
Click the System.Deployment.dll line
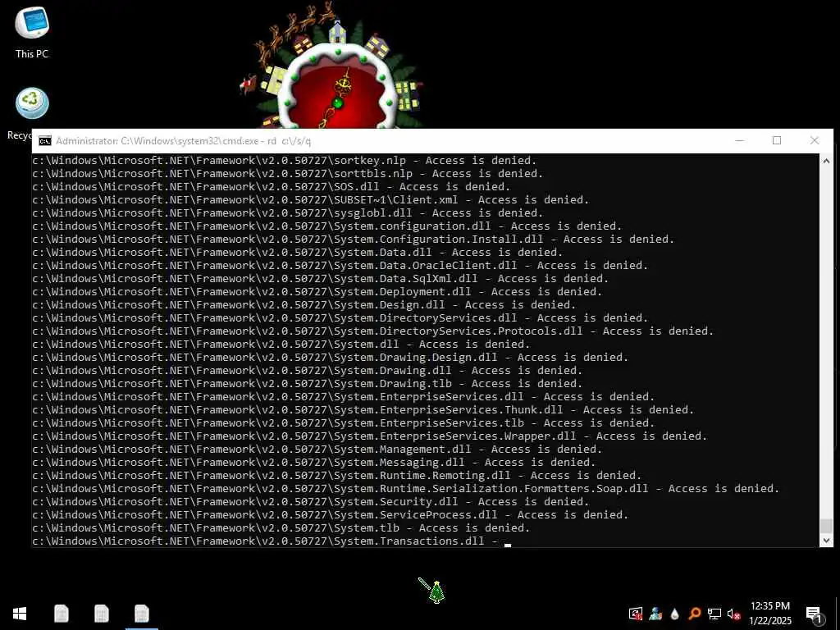point(317,292)
